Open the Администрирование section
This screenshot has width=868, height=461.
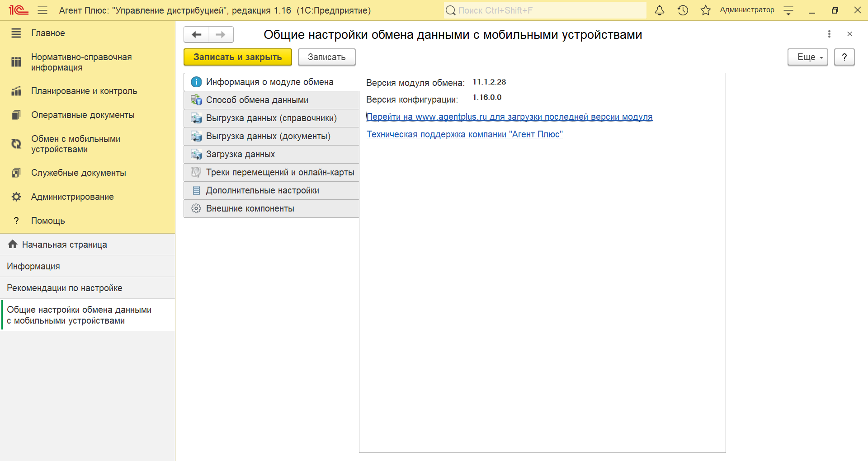tap(72, 197)
